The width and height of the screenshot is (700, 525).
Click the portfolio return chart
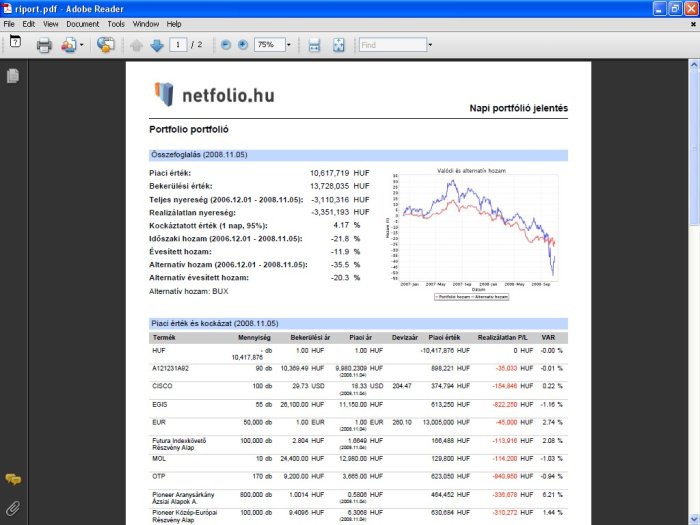coord(473,234)
